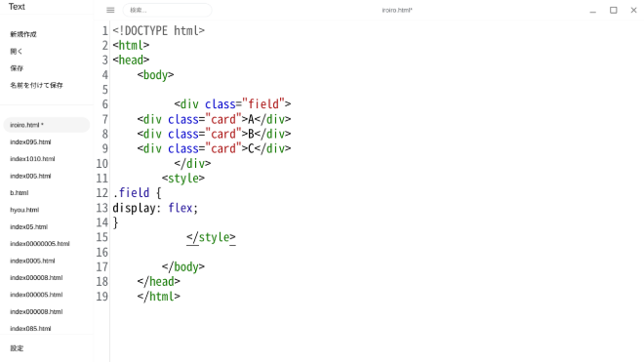Click the card div containing A
Screen dimensions: 644x362
(x=214, y=119)
